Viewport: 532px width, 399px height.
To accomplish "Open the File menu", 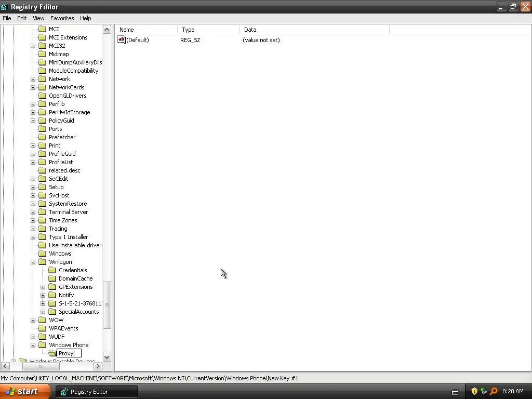I will pos(7,18).
